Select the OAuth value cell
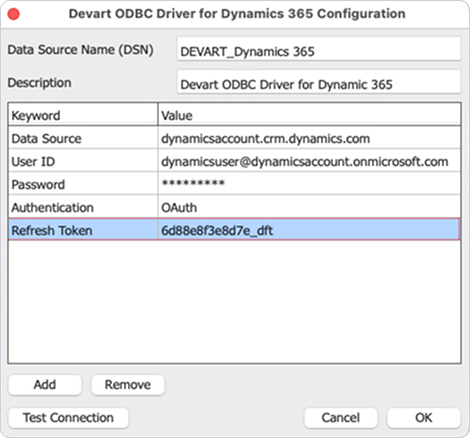The height and width of the screenshot is (438, 470). (x=309, y=207)
